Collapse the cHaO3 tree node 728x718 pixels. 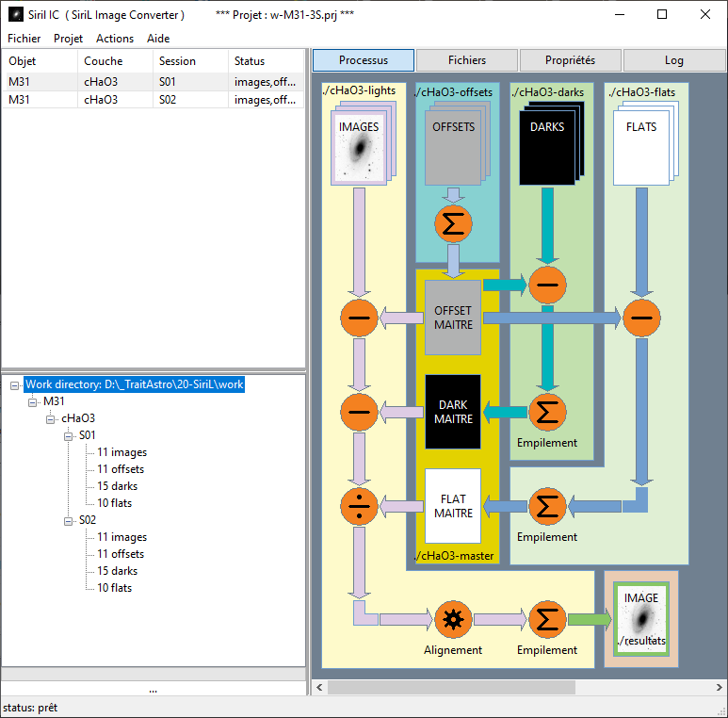point(51,419)
